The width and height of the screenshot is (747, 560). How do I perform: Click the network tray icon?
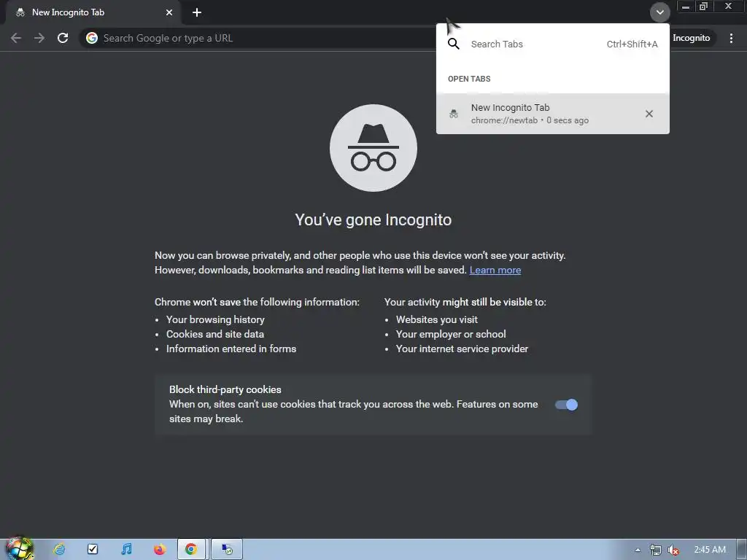(x=656, y=550)
